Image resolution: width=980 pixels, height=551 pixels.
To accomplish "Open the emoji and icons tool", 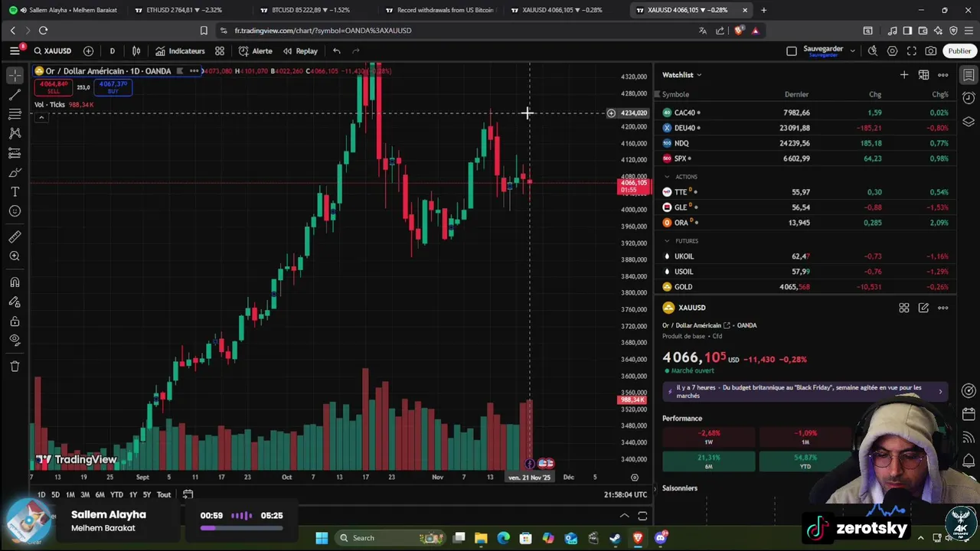I will click(x=15, y=211).
